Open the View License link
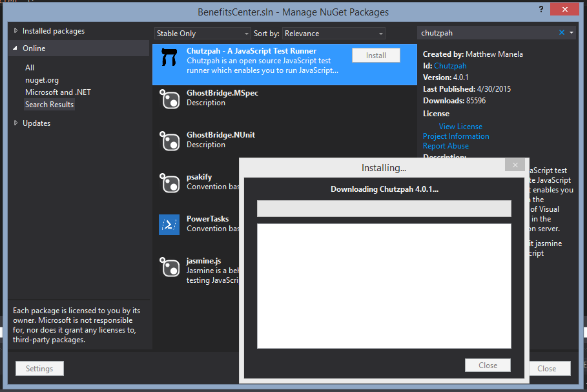 coord(460,127)
